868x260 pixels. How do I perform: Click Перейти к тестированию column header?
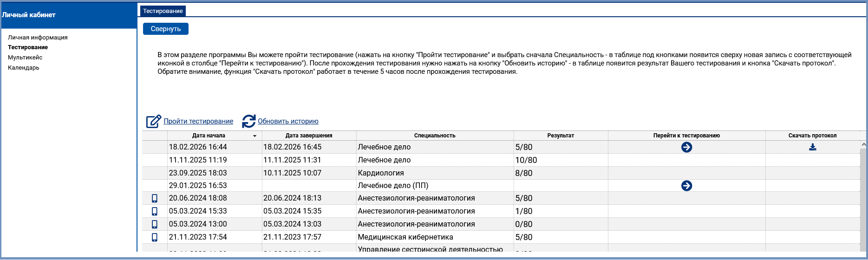tap(686, 136)
